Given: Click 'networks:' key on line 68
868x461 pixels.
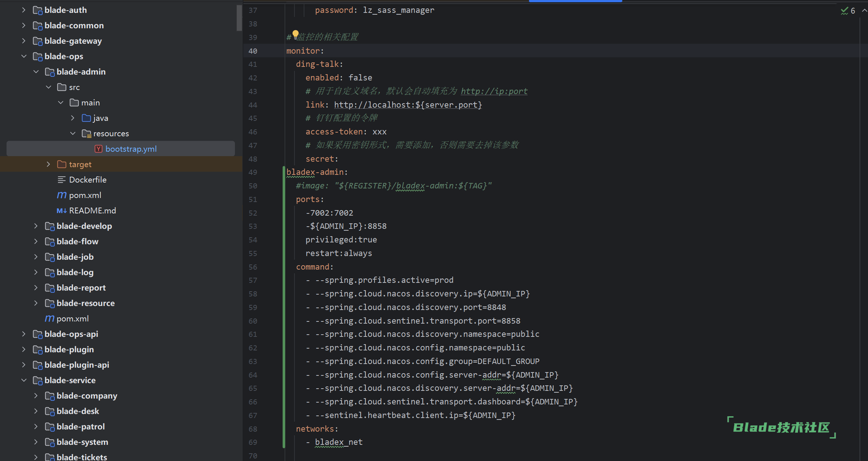Looking at the screenshot, I should click(317, 429).
